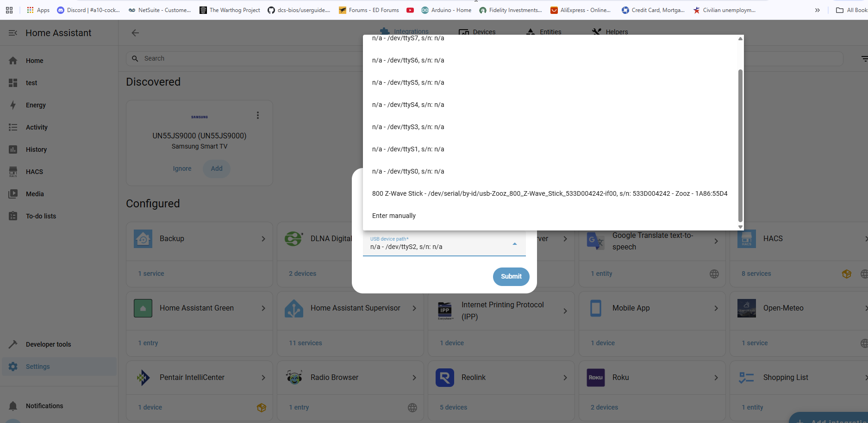Image resolution: width=868 pixels, height=423 pixels.
Task: Click the Home Assistant Supervisor icon
Action: (x=294, y=308)
